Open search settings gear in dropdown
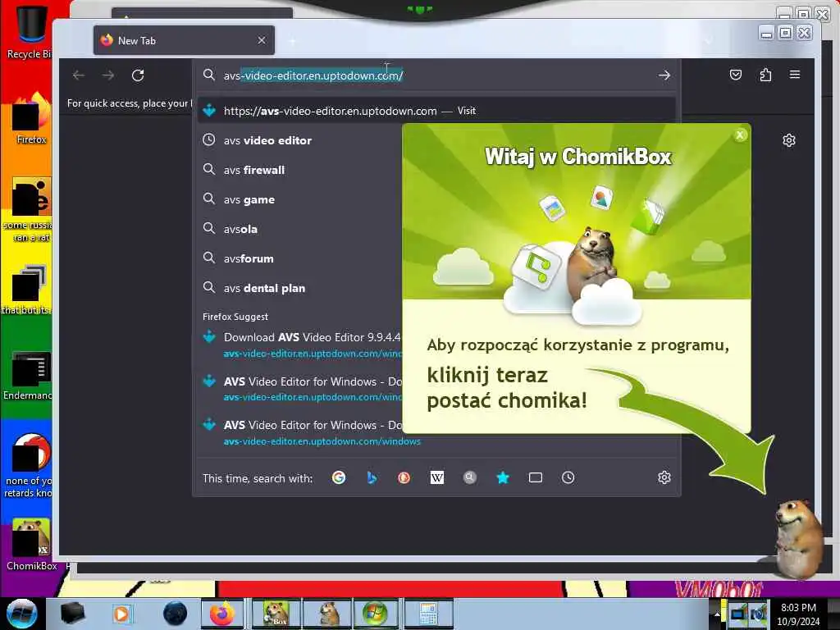The width and height of the screenshot is (840, 630). (664, 477)
